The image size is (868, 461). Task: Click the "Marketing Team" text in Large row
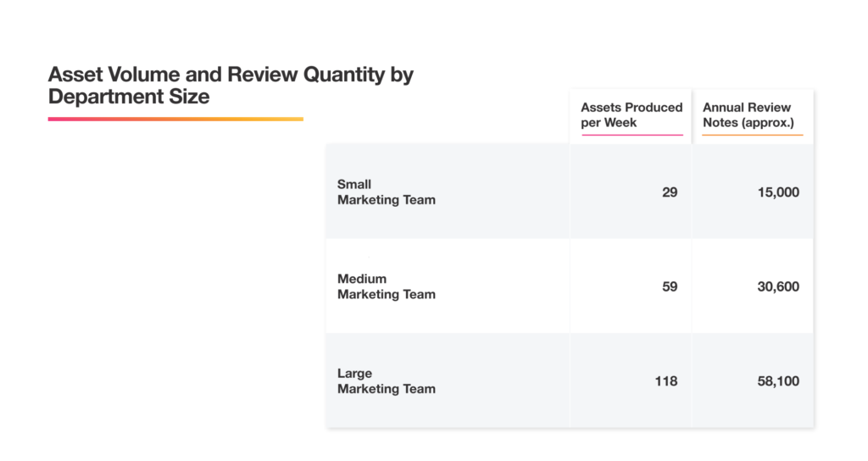click(387, 389)
